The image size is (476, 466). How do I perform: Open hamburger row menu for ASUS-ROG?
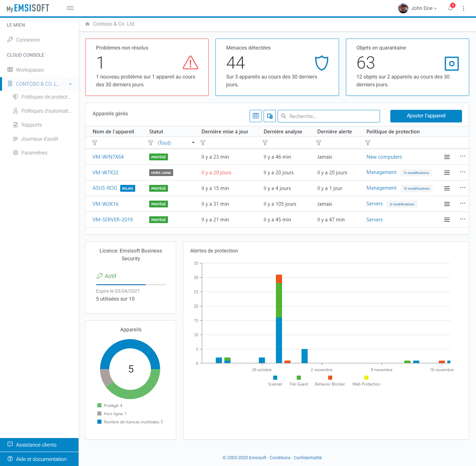[447, 188]
